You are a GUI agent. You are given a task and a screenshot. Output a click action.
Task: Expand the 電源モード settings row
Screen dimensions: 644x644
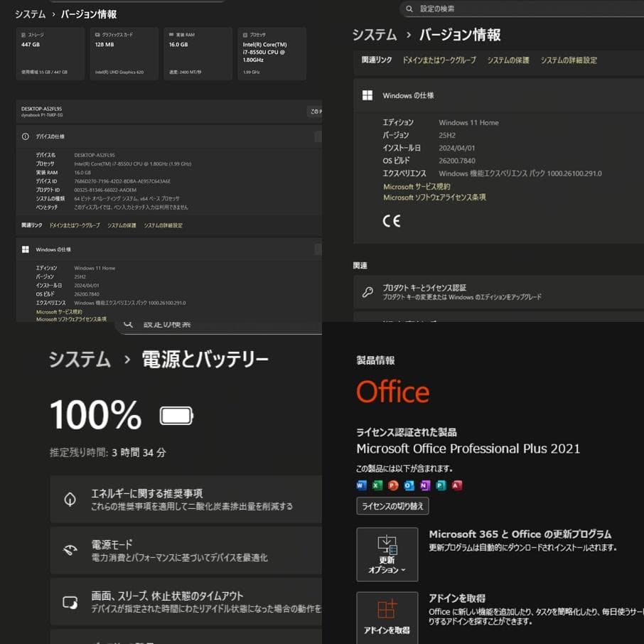(x=186, y=550)
